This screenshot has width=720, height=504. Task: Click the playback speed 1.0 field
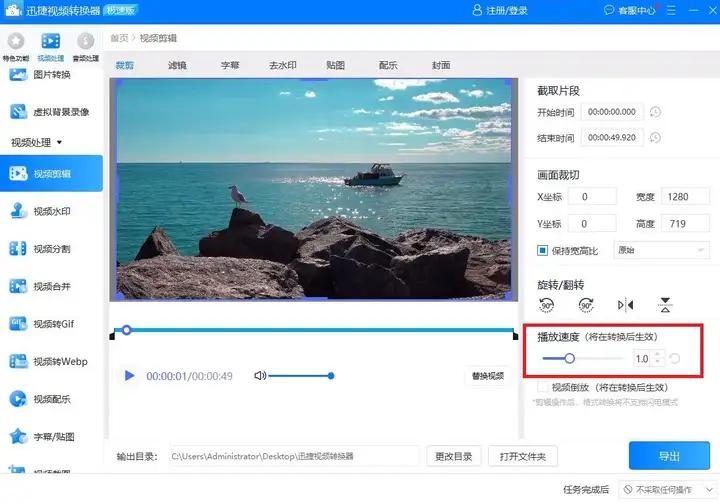pos(643,358)
